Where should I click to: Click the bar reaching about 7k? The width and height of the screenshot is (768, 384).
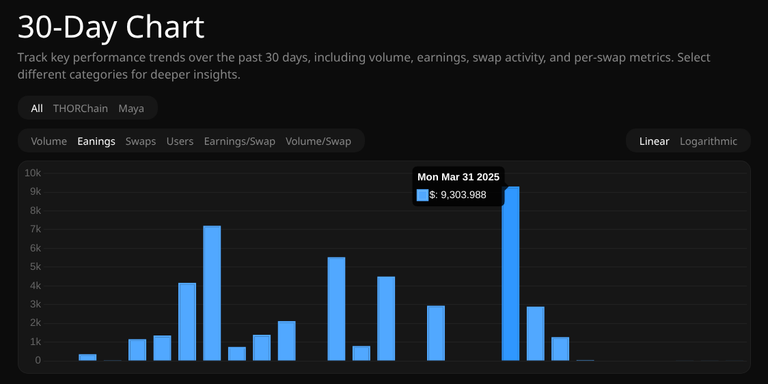tap(212, 293)
